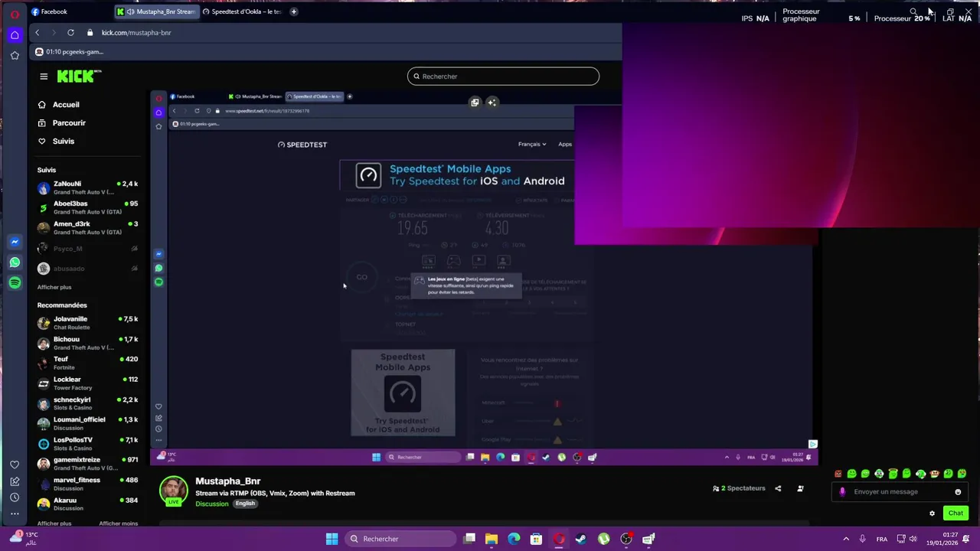
Task: Send message with Chat button
Action: point(955,514)
